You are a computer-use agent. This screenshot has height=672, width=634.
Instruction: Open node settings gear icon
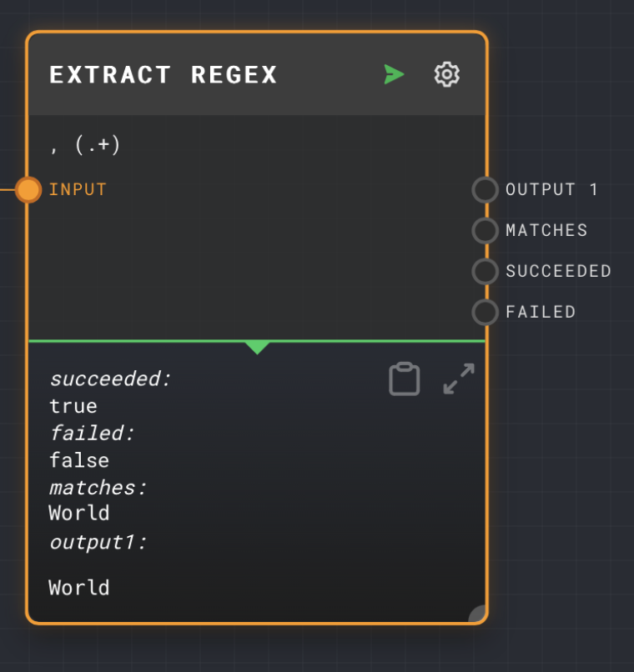pyautogui.click(x=446, y=74)
